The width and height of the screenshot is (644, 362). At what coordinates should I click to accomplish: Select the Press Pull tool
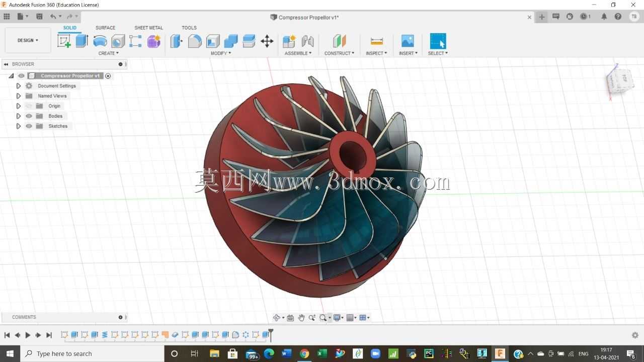176,41
